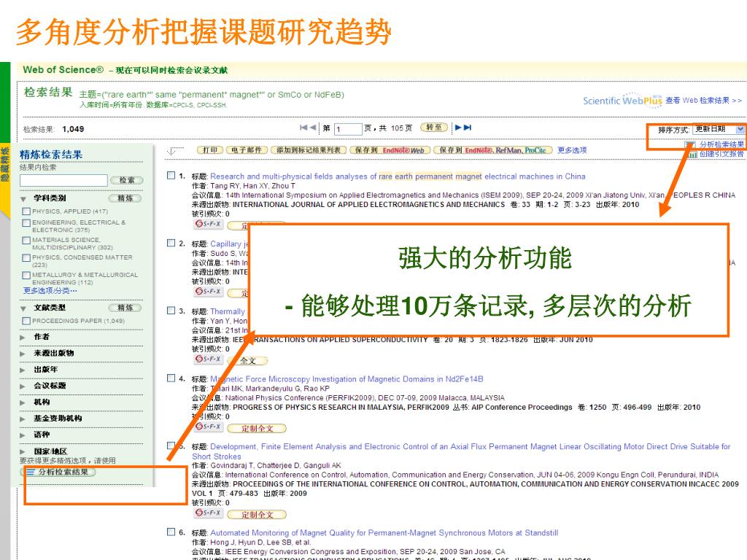Click 打印 print button

coord(210,150)
